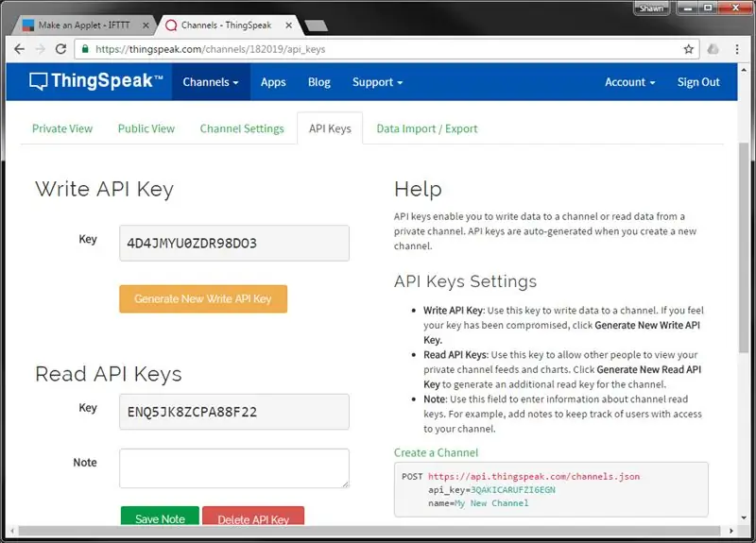Close the Make an Applet IFTTT tab
756x543 pixels.
(x=146, y=25)
